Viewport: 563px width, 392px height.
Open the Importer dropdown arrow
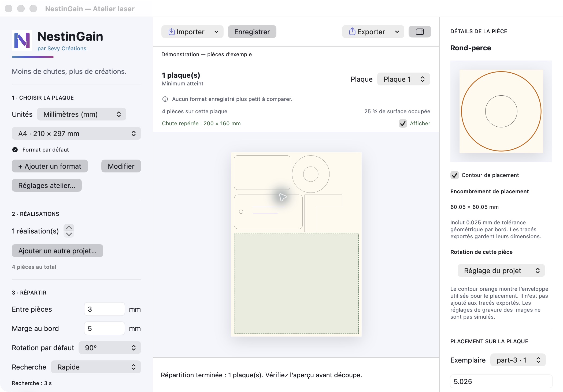click(216, 32)
